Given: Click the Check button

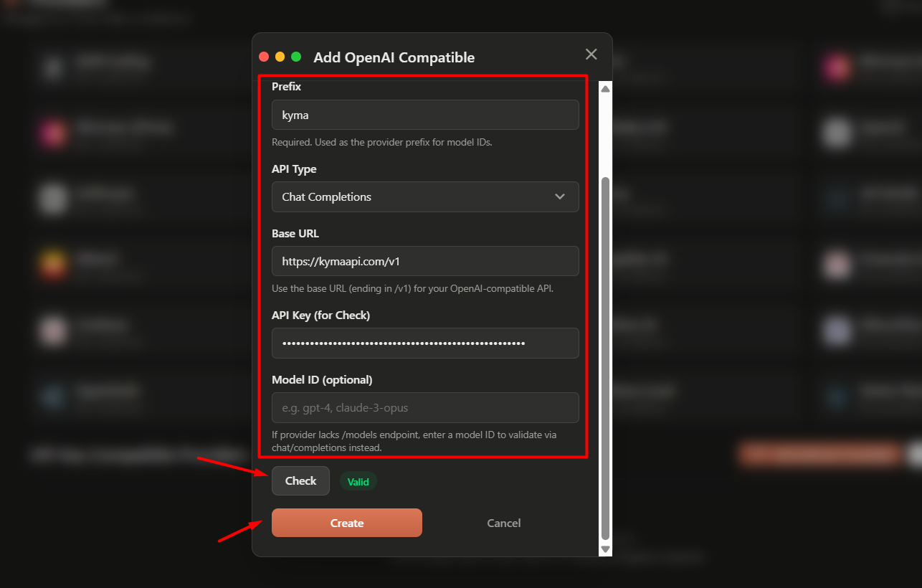Looking at the screenshot, I should coord(300,480).
